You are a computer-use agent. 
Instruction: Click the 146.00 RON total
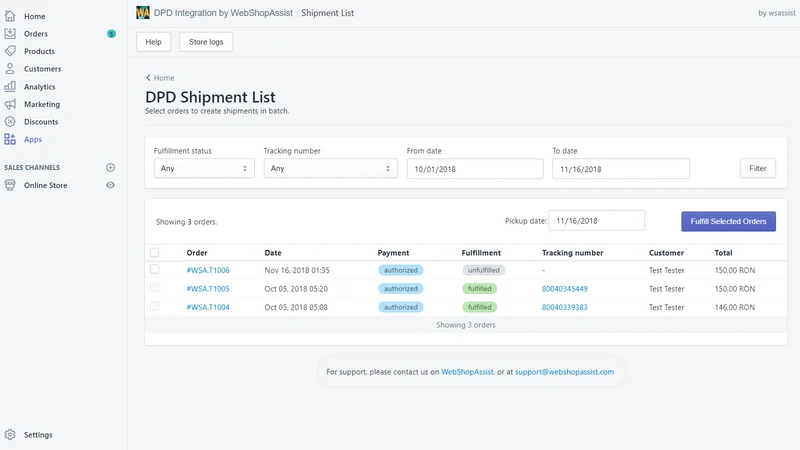735,307
